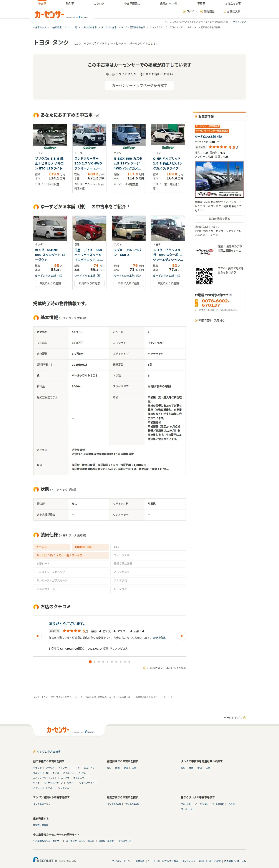Select the 輸入車 tab
The width and height of the screenshot is (279, 868).
click(70, 3)
